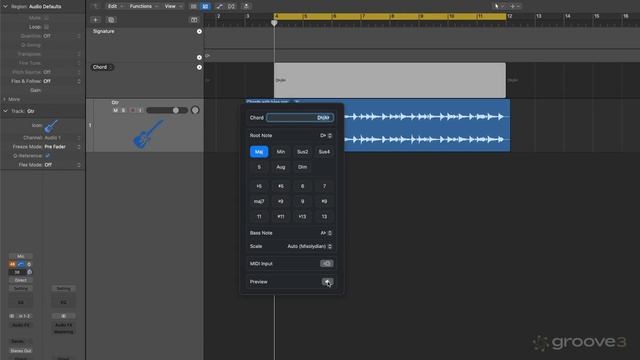640x360 pixels.
Task: Select the highlighted list view icon in toolbar
Action: click(205, 6)
